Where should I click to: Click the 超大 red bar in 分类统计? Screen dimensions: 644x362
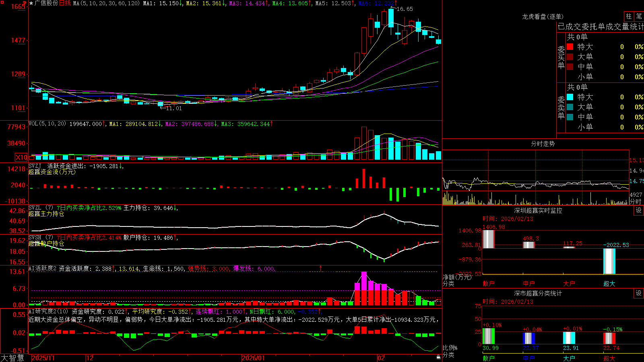coord(609,338)
